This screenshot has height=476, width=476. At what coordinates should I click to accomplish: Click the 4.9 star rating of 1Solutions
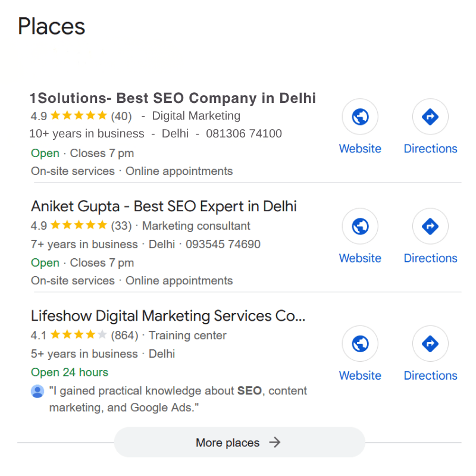point(78,115)
